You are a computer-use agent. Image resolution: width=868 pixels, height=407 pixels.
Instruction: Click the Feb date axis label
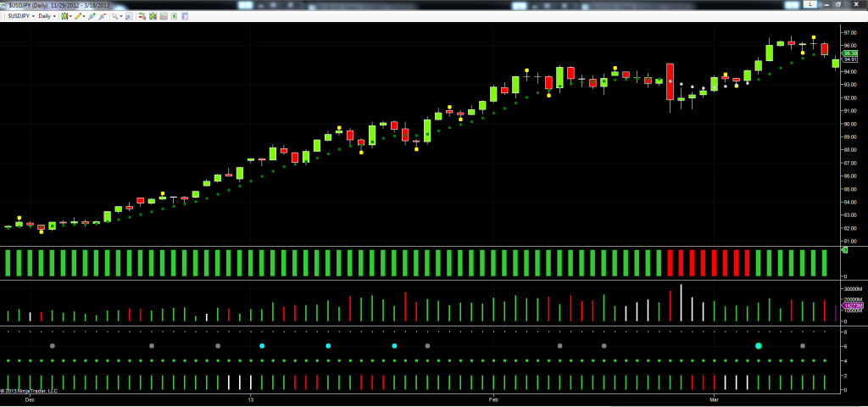pyautogui.click(x=493, y=399)
